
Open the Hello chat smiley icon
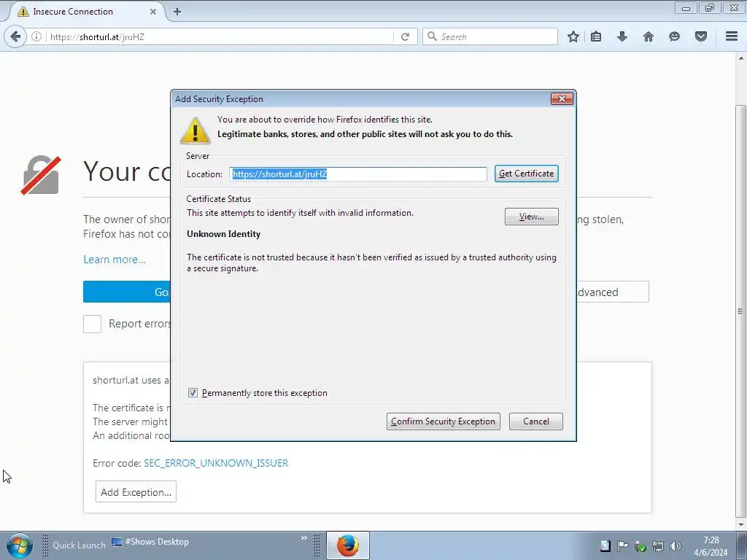point(674,36)
